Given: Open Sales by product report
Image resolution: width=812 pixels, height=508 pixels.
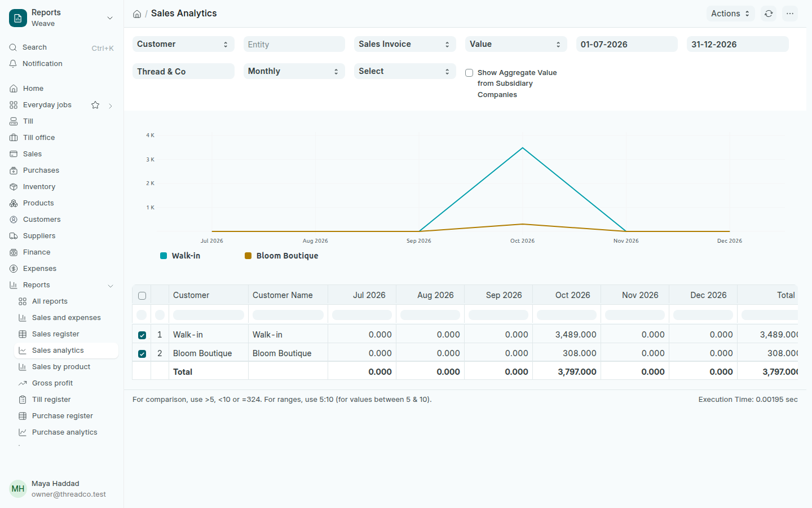Looking at the screenshot, I should coord(66,367).
